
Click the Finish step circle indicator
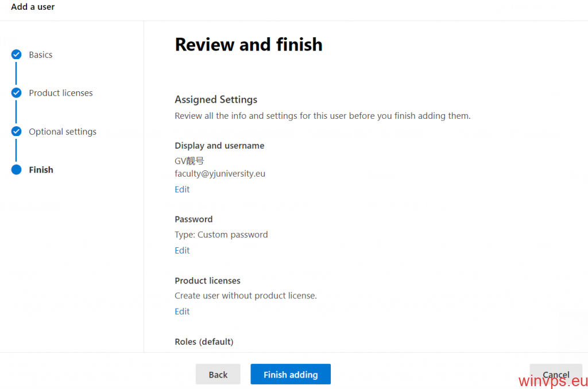coord(16,170)
